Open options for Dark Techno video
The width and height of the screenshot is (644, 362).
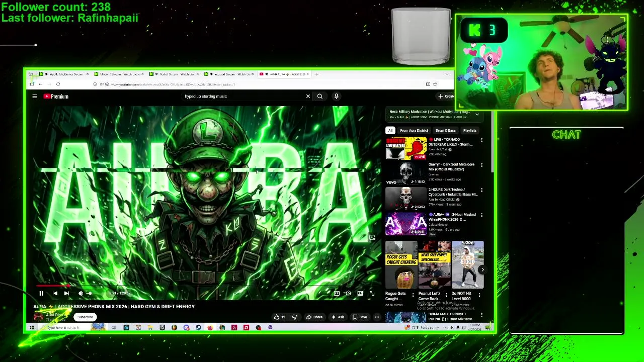pyautogui.click(x=481, y=191)
